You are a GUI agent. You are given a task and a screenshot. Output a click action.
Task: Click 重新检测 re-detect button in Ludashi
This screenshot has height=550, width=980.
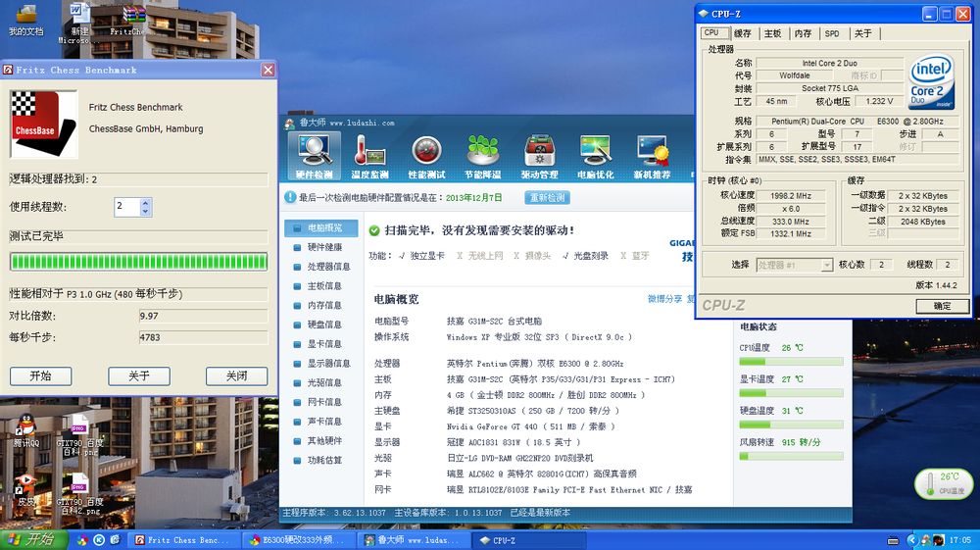point(547,197)
